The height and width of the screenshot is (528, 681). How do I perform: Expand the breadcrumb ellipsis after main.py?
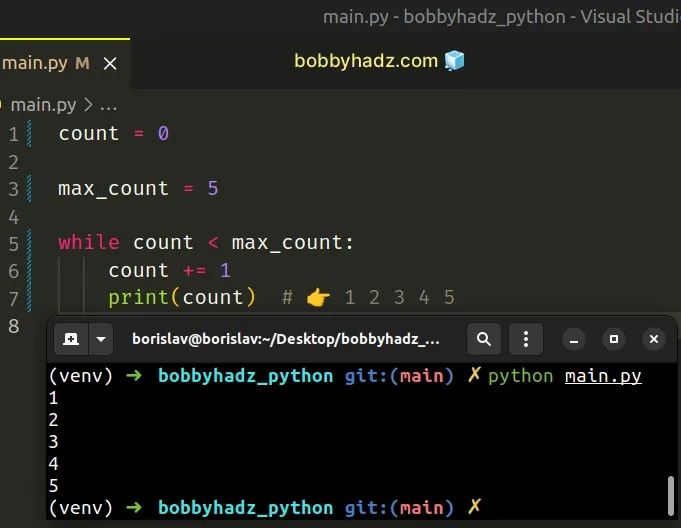point(108,106)
